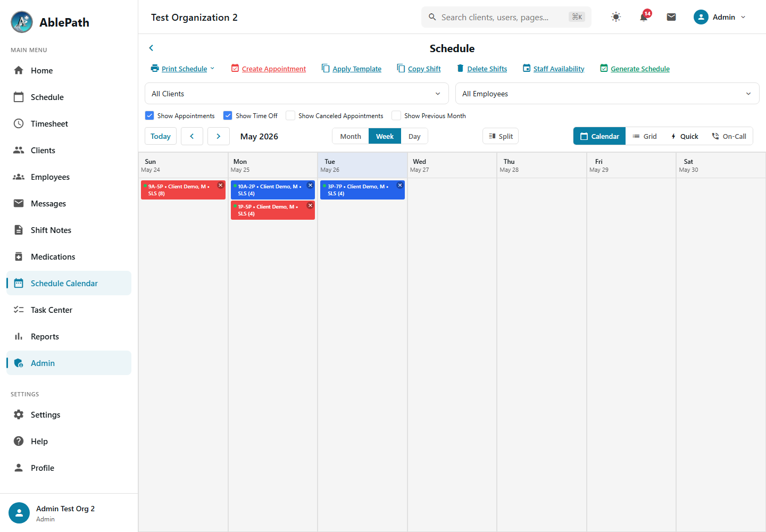Click the Task Center checklist icon
This screenshot has width=766, height=532.
[x=19, y=310]
